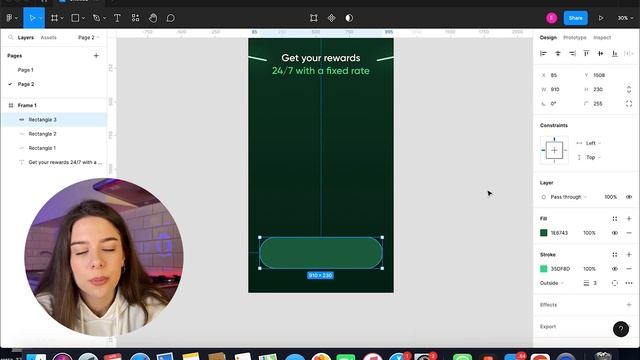Click the user avatar in toolbar
This screenshot has width=640, height=360.
coord(551,18)
